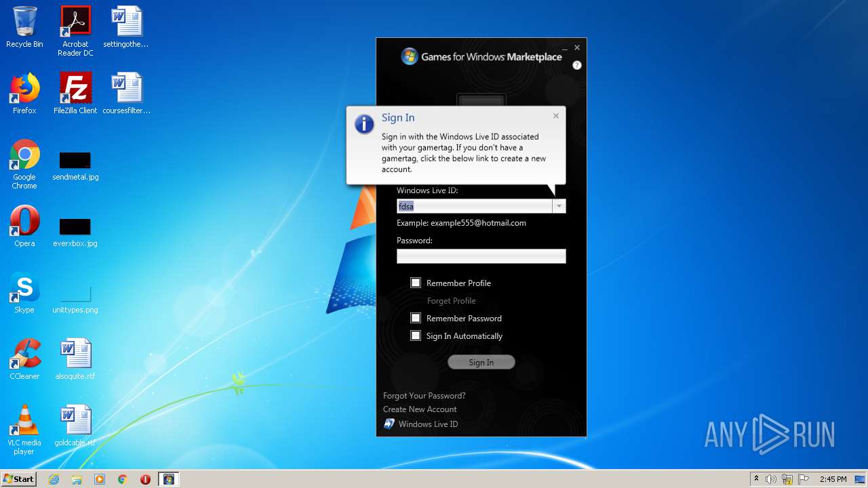Click the Password input field
This screenshot has width=868, height=488.
click(481, 256)
